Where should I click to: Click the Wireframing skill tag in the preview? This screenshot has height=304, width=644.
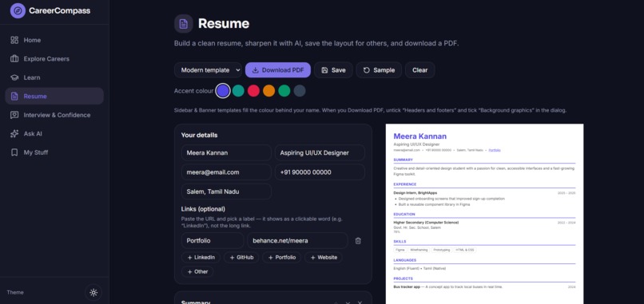coord(419,250)
